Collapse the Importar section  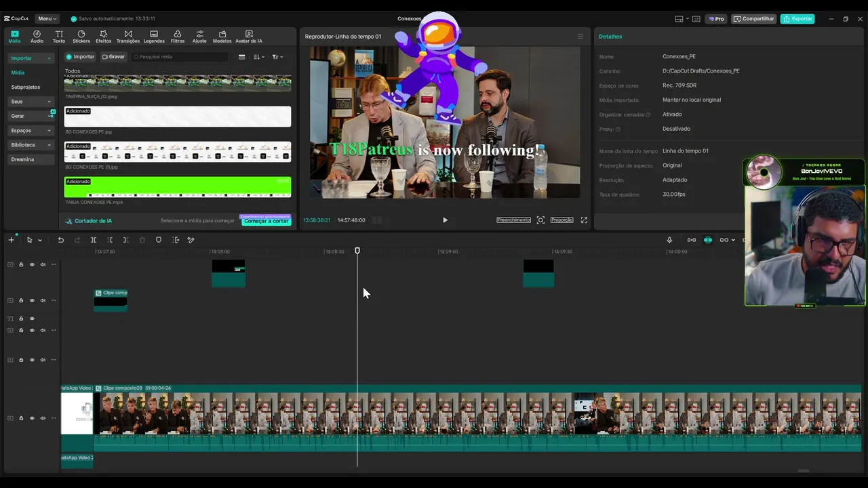31,58
